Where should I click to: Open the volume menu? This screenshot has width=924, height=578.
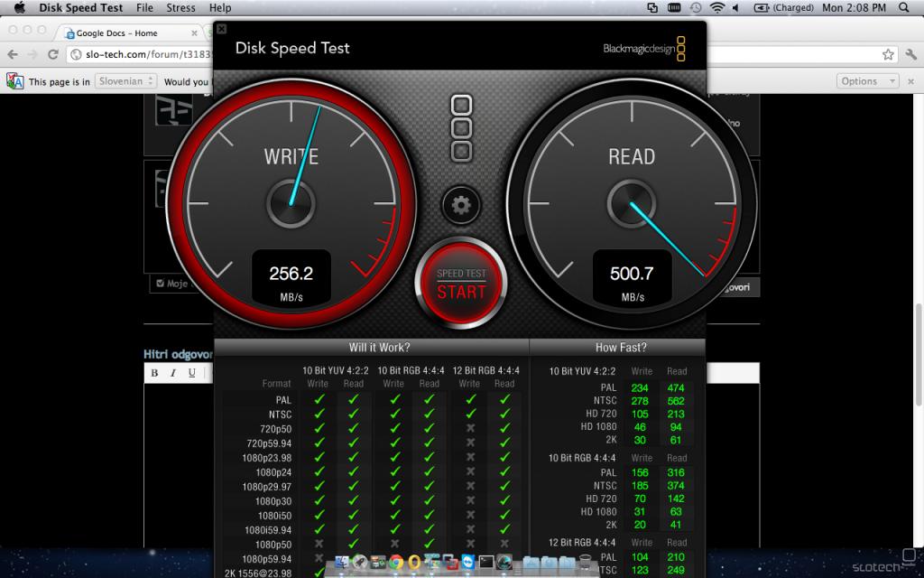click(x=735, y=7)
